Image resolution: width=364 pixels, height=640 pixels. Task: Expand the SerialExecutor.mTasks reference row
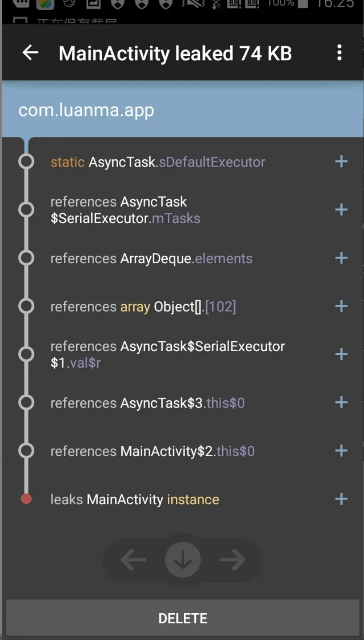click(341, 210)
